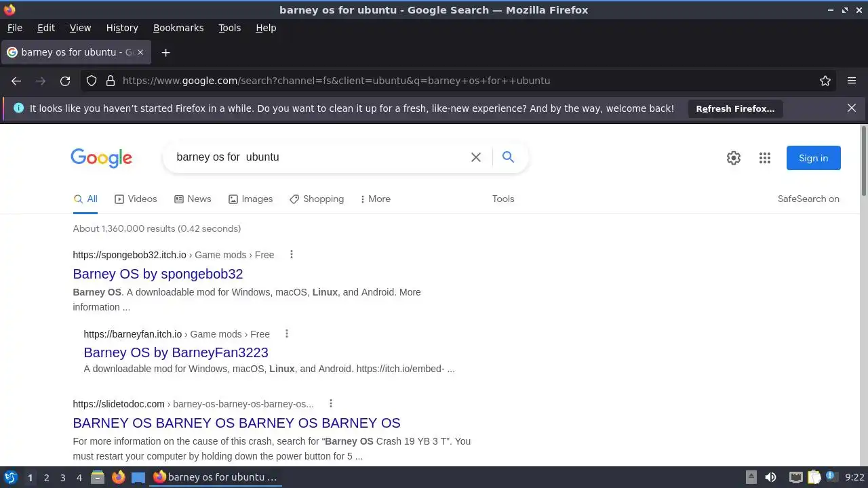The width and height of the screenshot is (868, 488).
Task: Open the 'BARNEY OS BARNEY OS' slidetodoc result
Action: pyautogui.click(x=237, y=423)
